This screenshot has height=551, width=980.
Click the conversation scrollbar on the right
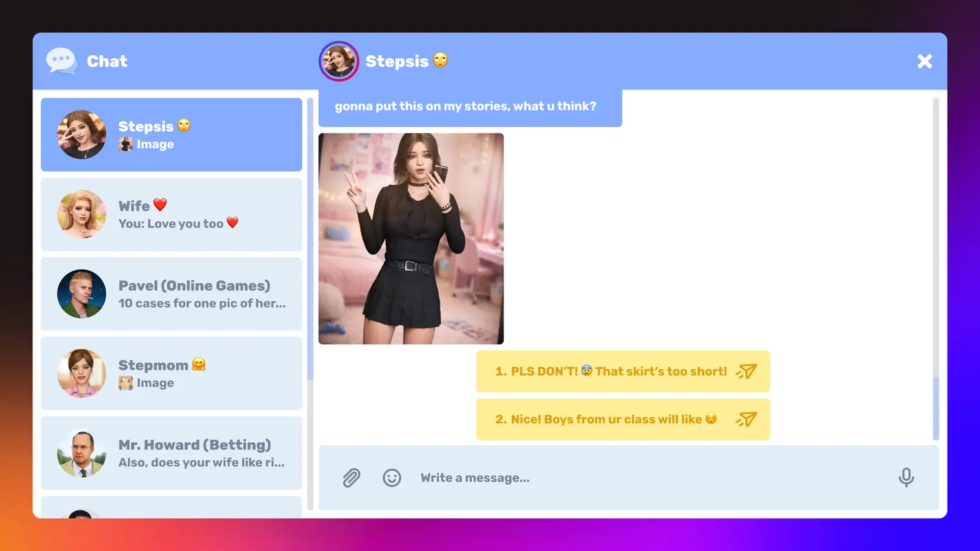[935, 408]
